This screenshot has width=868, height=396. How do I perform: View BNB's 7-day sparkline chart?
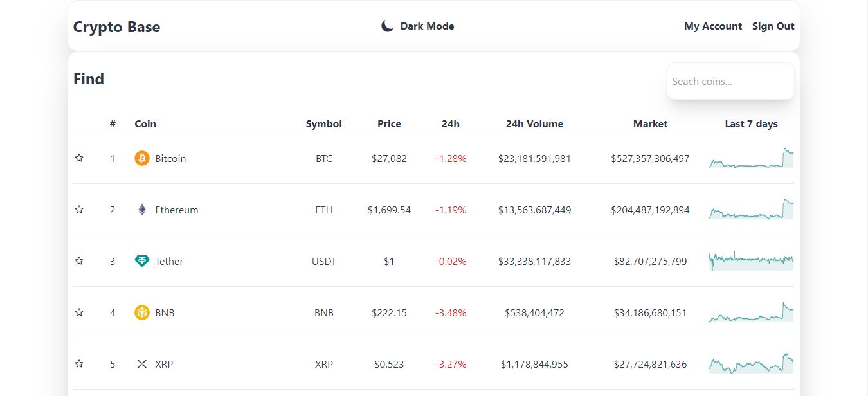point(751,312)
